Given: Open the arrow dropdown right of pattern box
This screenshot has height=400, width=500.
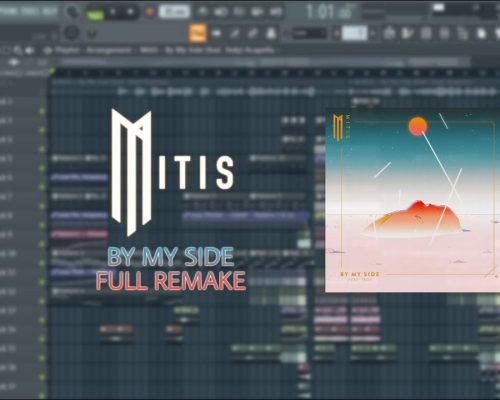Looking at the screenshot, I should tap(373, 34).
